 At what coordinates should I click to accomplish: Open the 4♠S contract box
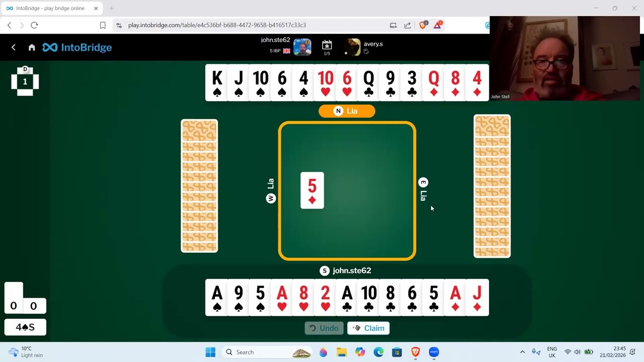coord(25,327)
